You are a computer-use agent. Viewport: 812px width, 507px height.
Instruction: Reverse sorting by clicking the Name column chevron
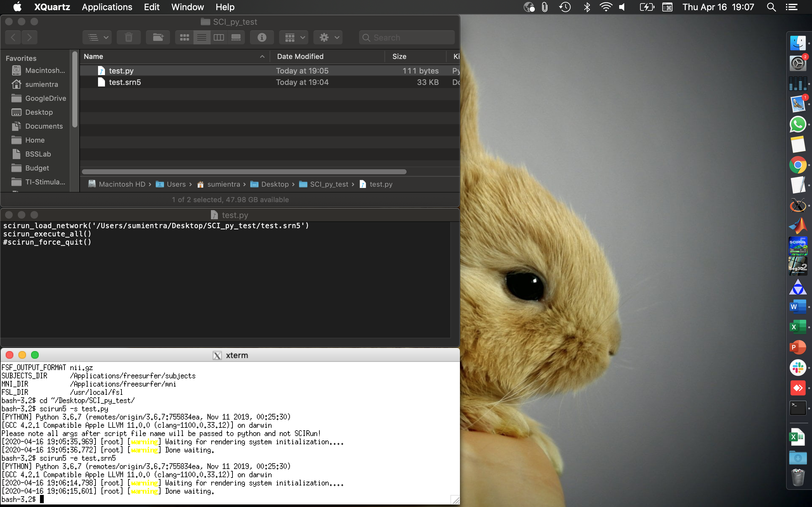click(262, 56)
